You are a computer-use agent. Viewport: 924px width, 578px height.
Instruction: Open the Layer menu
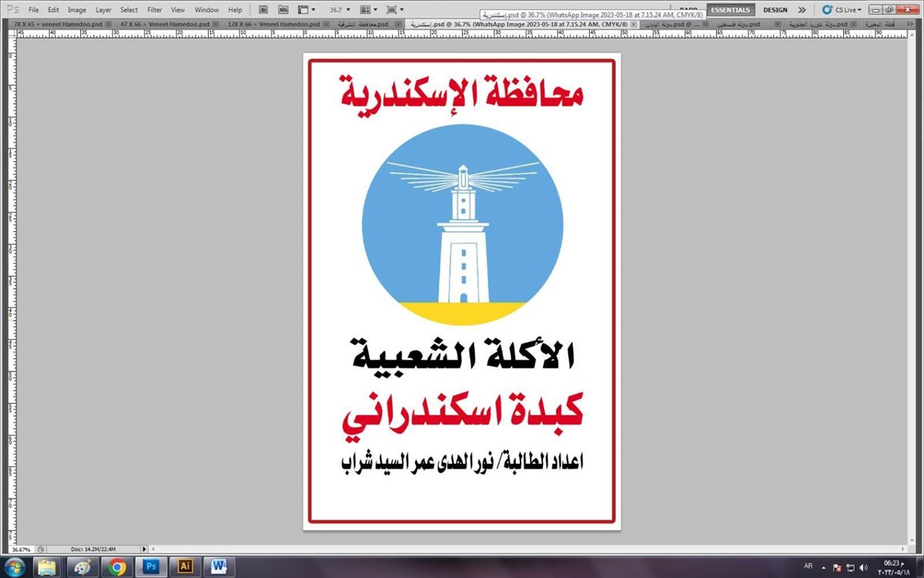tap(103, 10)
